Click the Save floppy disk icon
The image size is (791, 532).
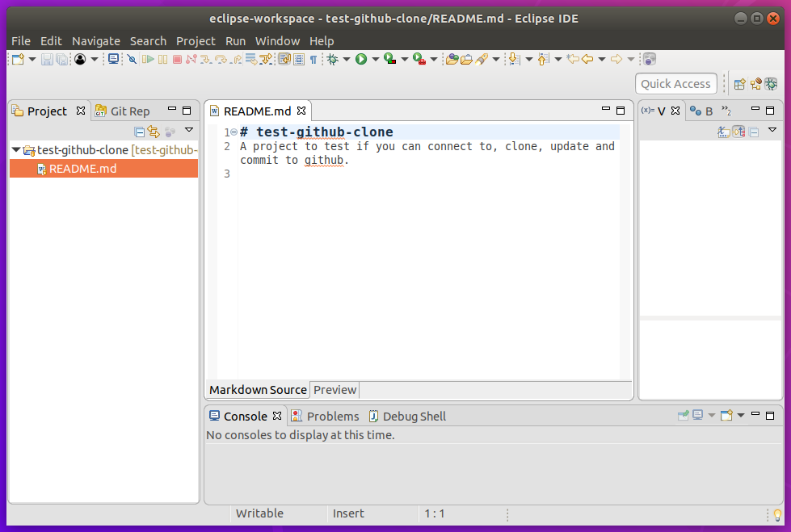pos(47,59)
